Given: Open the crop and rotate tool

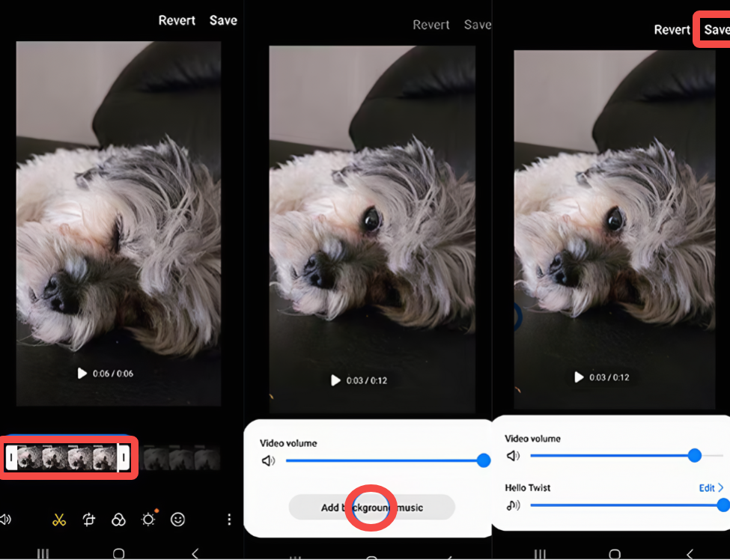Looking at the screenshot, I should 89,519.
